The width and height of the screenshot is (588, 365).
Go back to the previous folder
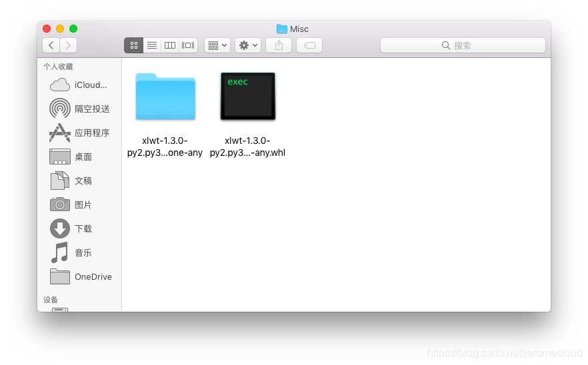[x=51, y=45]
